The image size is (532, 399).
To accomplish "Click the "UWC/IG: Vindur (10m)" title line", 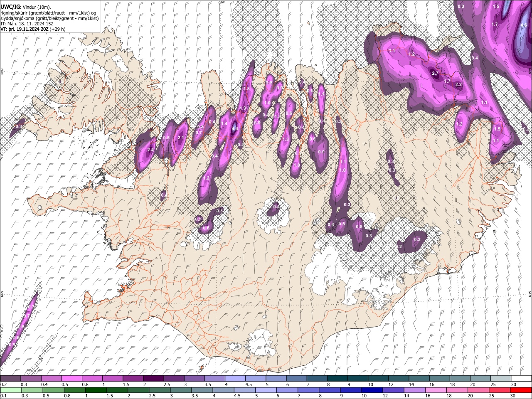I will (x=26, y=7).
